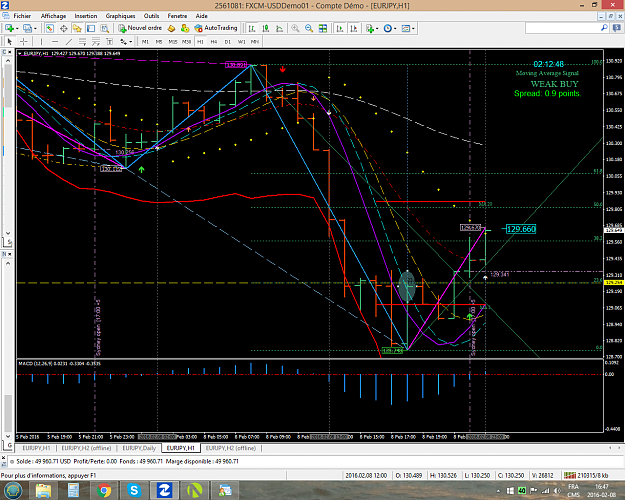Click the left panel vertical scrollbar
This screenshot has width=625, height=500.
pyautogui.click(x=8, y=146)
